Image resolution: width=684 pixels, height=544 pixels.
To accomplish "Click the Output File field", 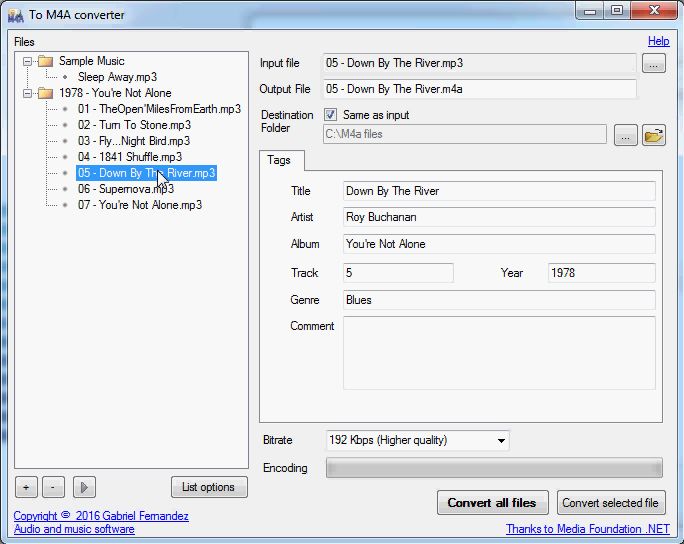I will pyautogui.click(x=479, y=89).
